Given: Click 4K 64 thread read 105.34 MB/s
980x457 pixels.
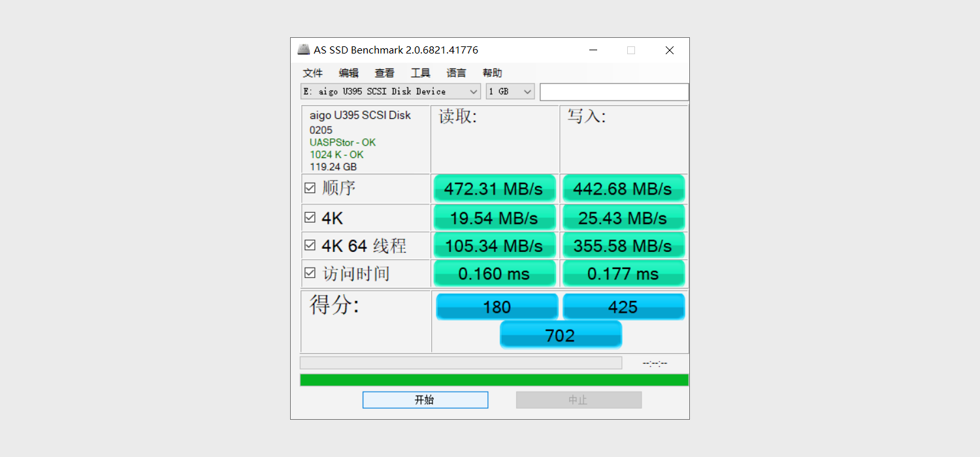Looking at the screenshot, I should point(494,245).
